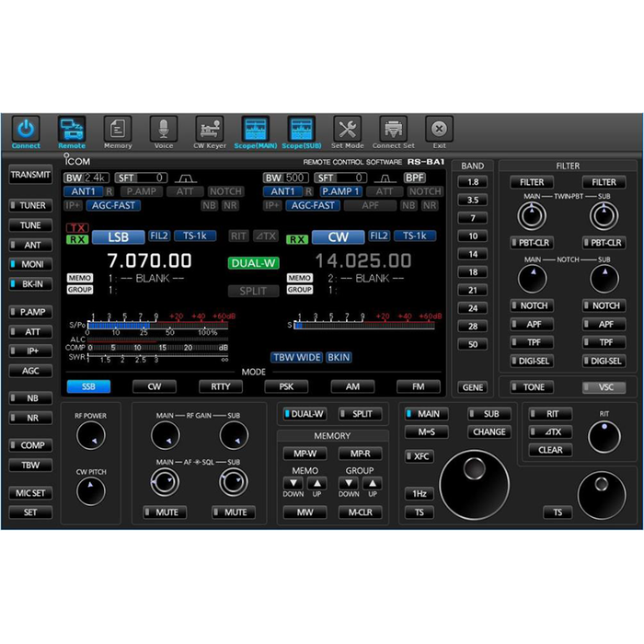This screenshot has height=644, width=644.
Task: Open the Scope(MAIN) spectrum icon
Action: point(256,130)
